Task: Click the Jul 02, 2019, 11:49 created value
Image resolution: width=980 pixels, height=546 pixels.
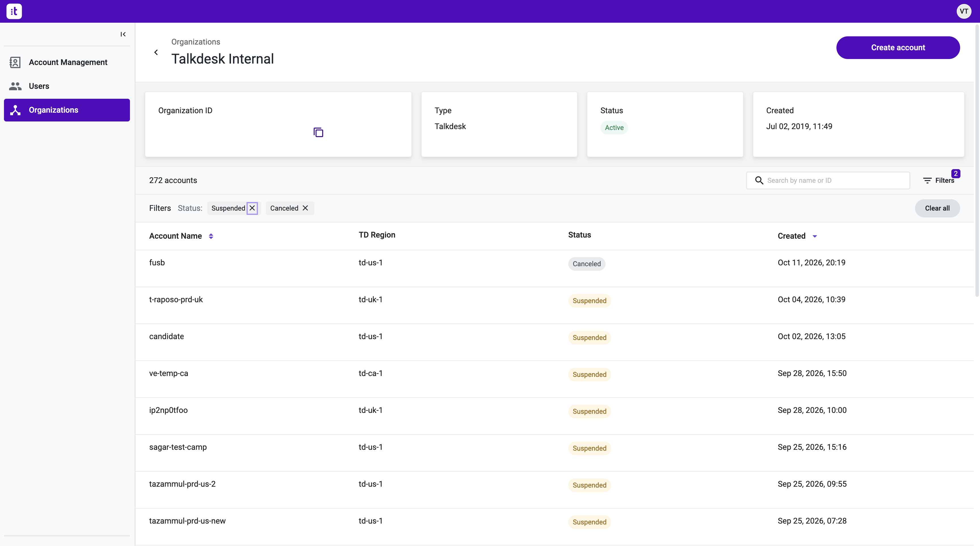Action: pyautogui.click(x=799, y=126)
